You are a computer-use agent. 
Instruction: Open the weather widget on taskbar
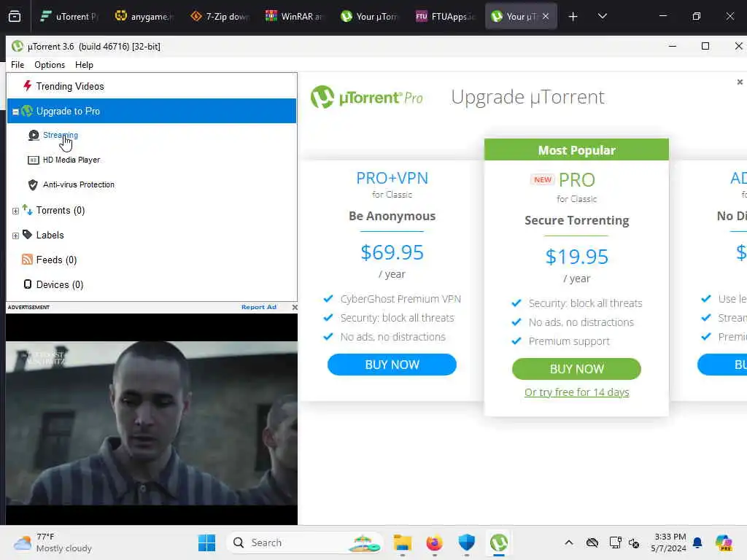(53, 542)
